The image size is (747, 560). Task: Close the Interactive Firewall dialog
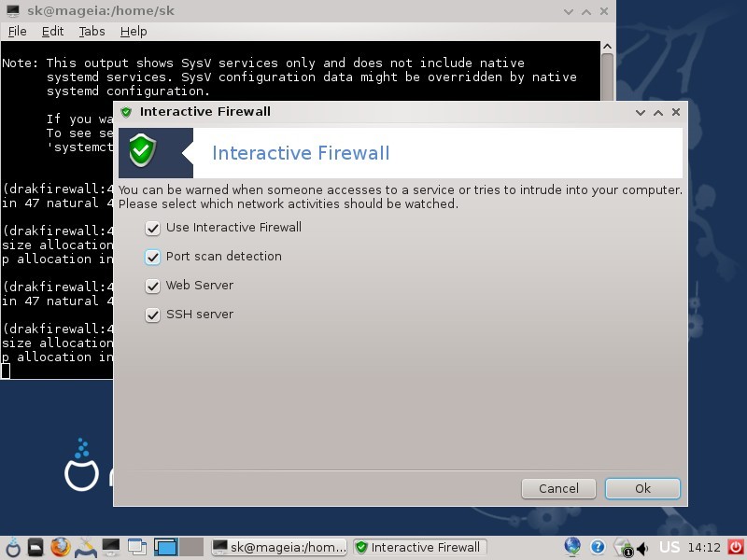coord(676,112)
